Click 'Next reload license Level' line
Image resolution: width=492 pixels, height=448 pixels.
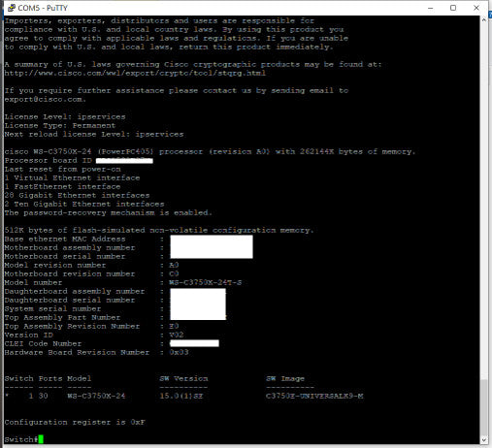[x=94, y=134]
